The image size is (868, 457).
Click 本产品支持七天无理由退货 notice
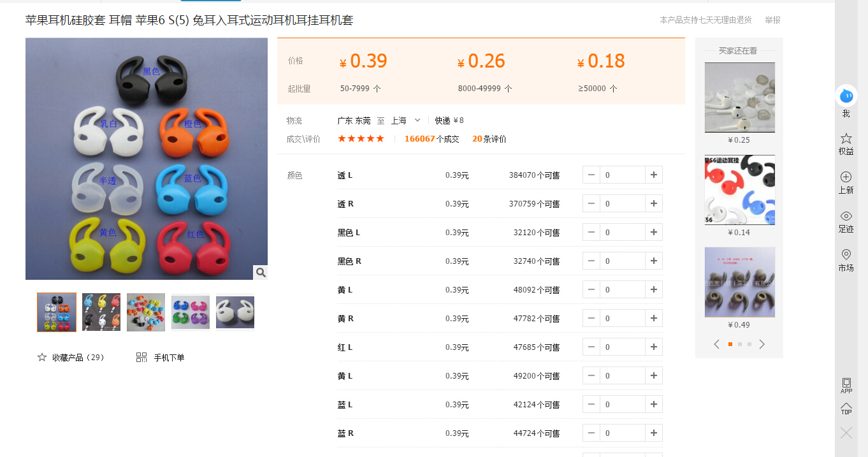point(705,20)
